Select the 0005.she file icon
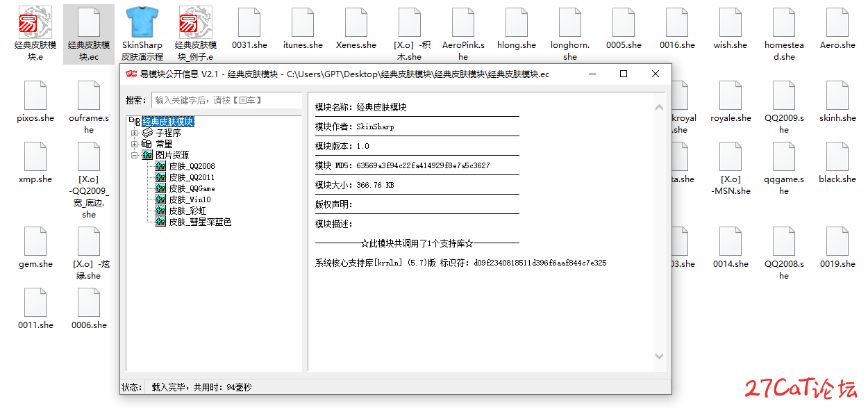This screenshot has height=417, width=868. (624, 24)
